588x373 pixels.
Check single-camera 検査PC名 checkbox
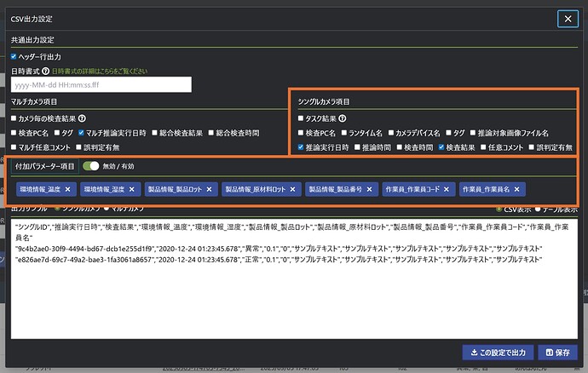tap(300, 133)
